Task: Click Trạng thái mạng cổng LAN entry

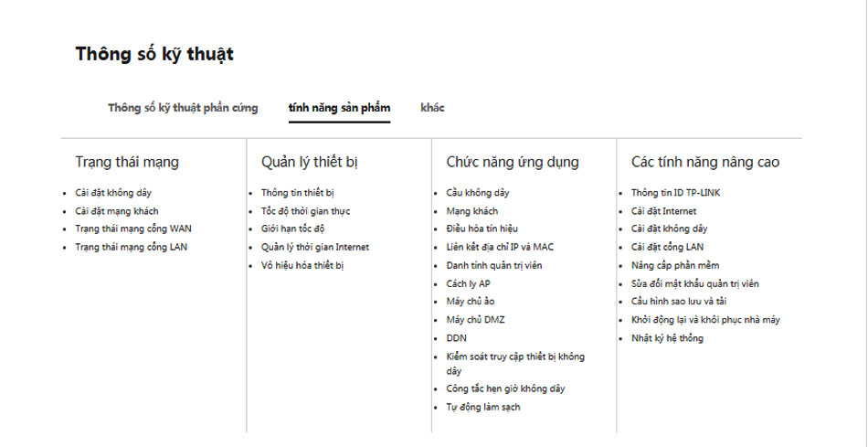Action: coord(131,247)
